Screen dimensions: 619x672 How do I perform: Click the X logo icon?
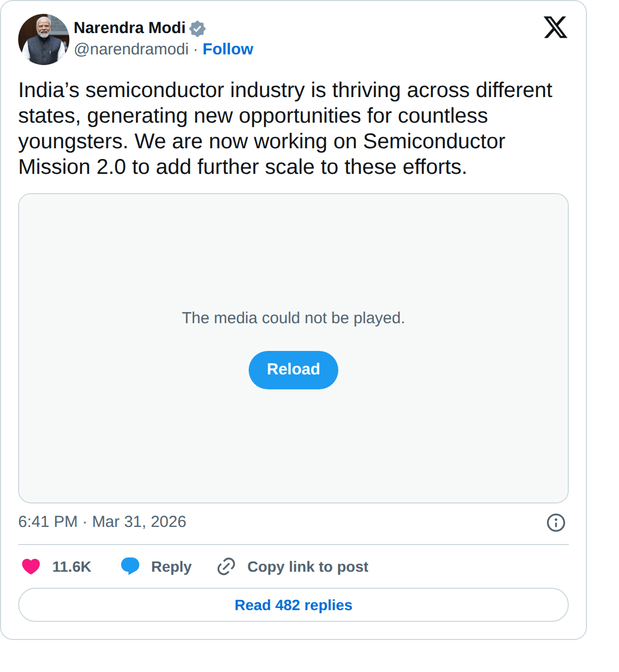(555, 27)
